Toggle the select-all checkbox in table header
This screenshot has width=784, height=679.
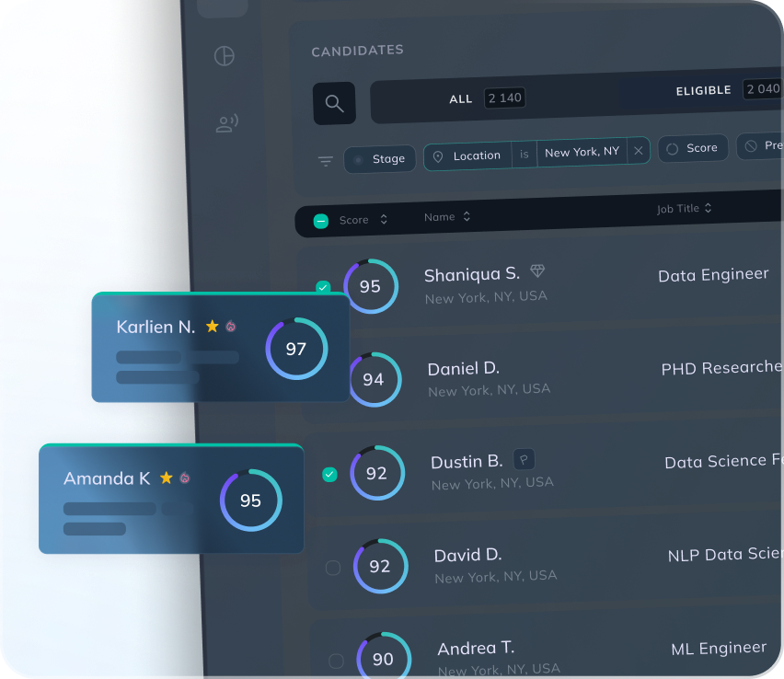[x=321, y=221]
